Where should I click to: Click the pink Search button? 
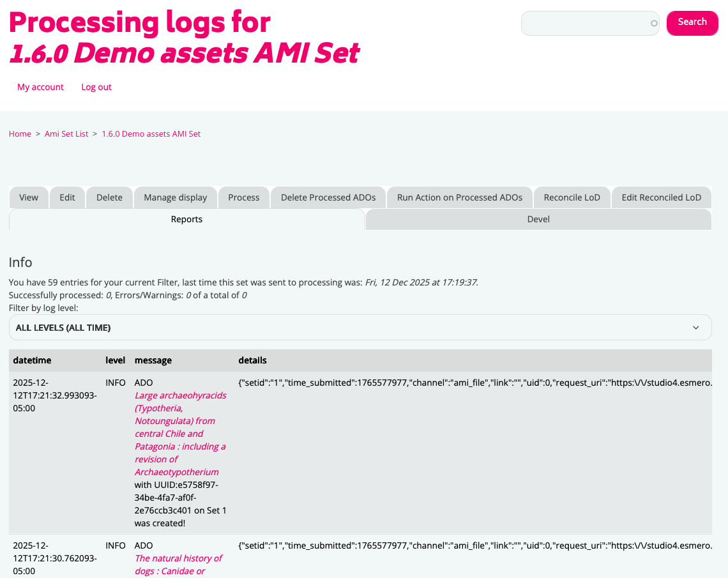[x=692, y=23]
